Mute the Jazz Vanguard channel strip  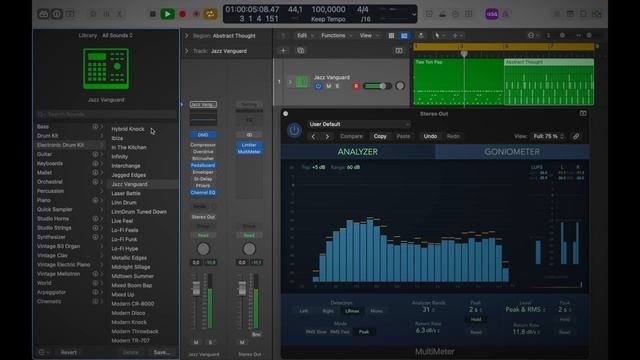196,342
